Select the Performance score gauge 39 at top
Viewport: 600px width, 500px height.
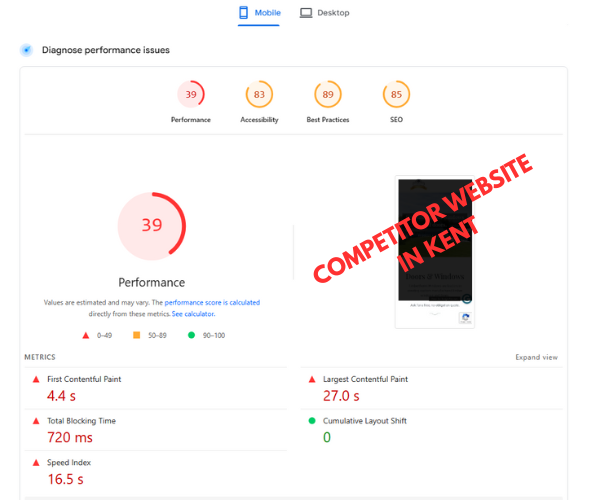pyautogui.click(x=191, y=94)
